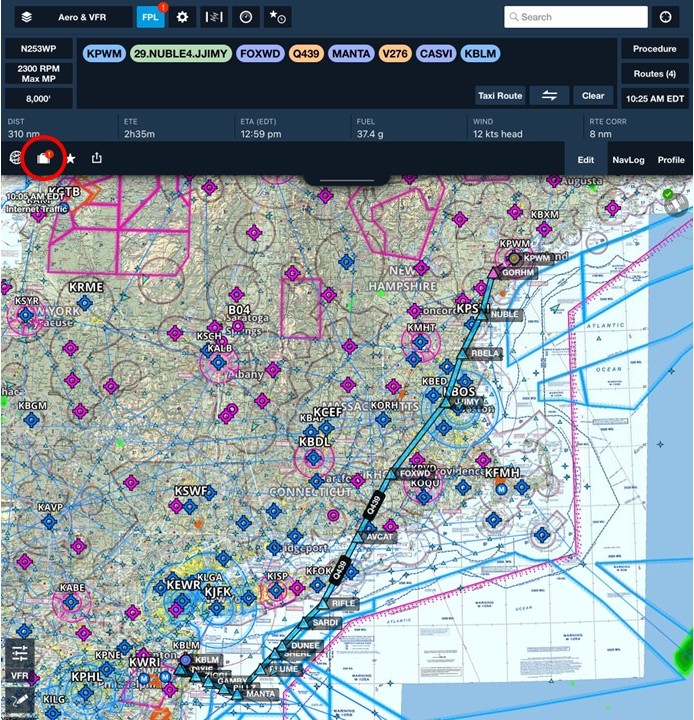The image size is (694, 720).
Task: Open Routes (4) suggestions
Action: pyautogui.click(x=655, y=73)
